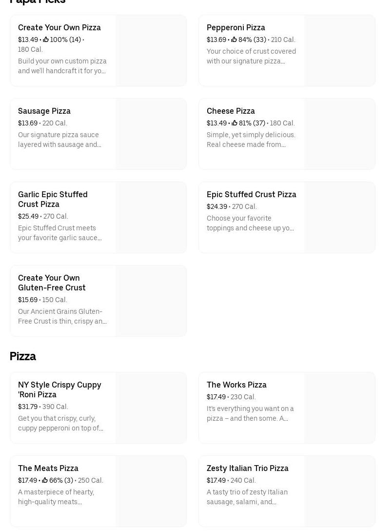The height and width of the screenshot is (532, 392).
Task: Click thumbs-up rating icon on Pepperoni Pizza
Action: tap(234, 40)
